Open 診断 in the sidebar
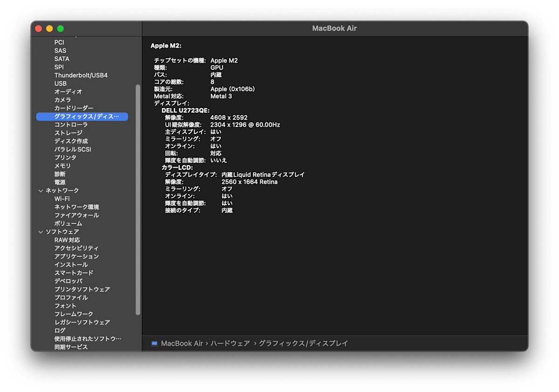 click(x=60, y=174)
